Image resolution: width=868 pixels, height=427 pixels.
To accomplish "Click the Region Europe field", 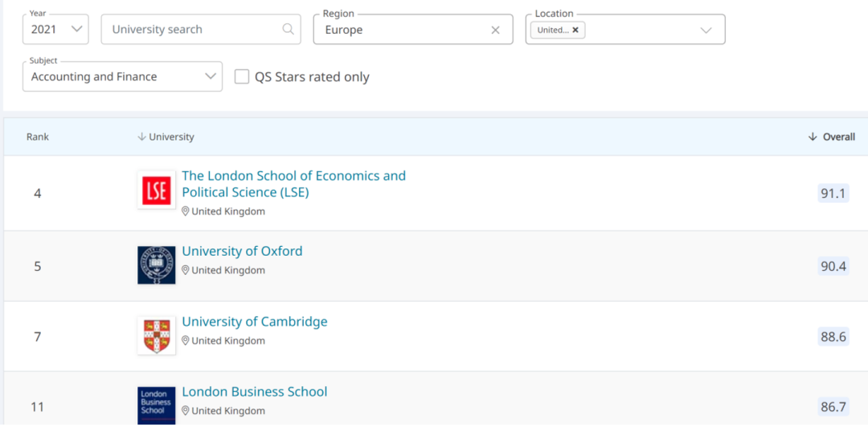I will coord(413,30).
